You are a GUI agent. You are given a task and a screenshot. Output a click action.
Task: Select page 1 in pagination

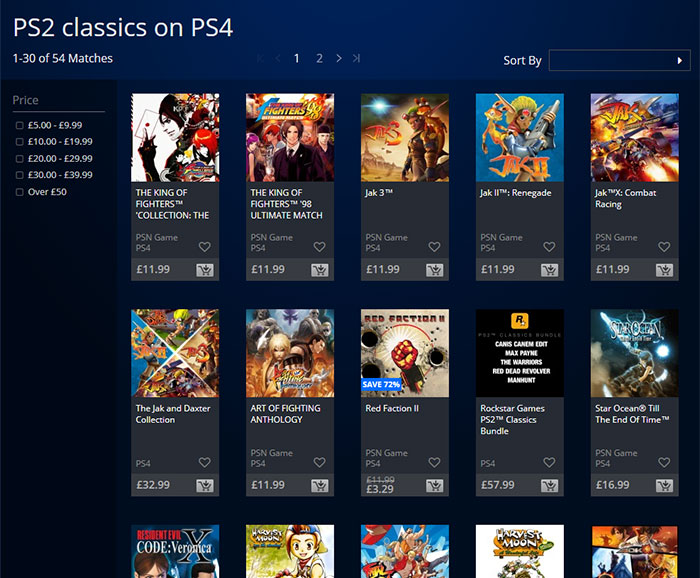point(296,58)
